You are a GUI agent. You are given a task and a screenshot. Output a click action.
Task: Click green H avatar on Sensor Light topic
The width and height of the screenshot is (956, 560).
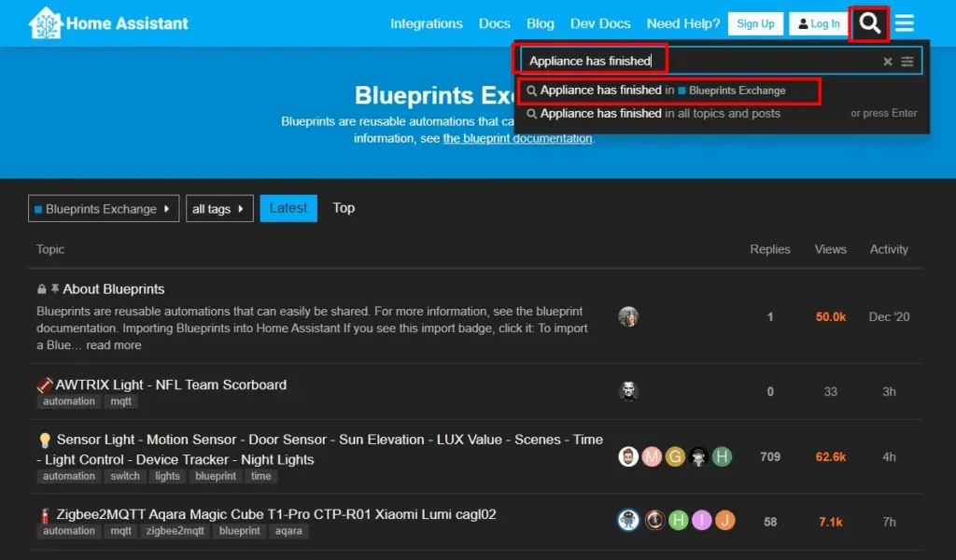click(x=722, y=456)
